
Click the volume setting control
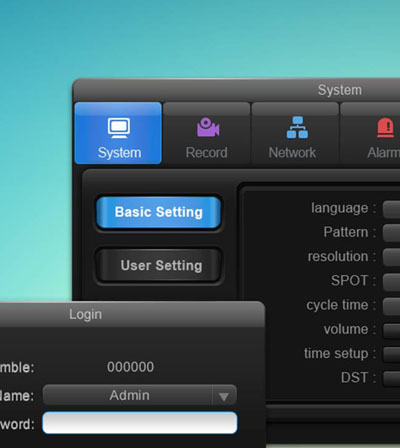pos(392,331)
